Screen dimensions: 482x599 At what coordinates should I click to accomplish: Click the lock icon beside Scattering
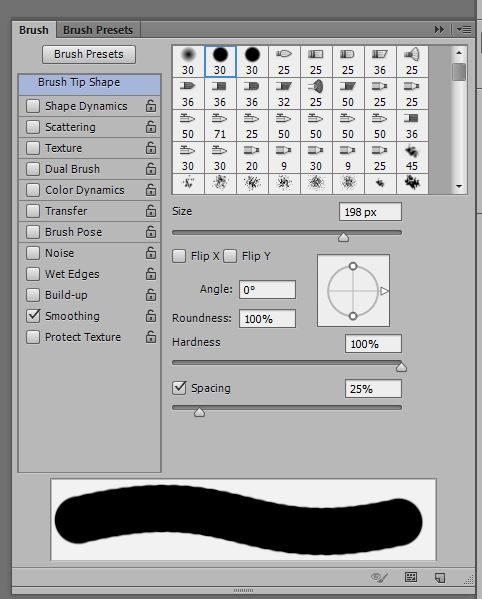[151, 127]
